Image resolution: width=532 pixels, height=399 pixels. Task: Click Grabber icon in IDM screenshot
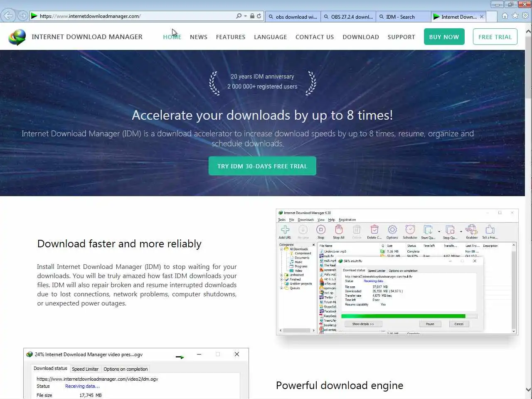471,229
